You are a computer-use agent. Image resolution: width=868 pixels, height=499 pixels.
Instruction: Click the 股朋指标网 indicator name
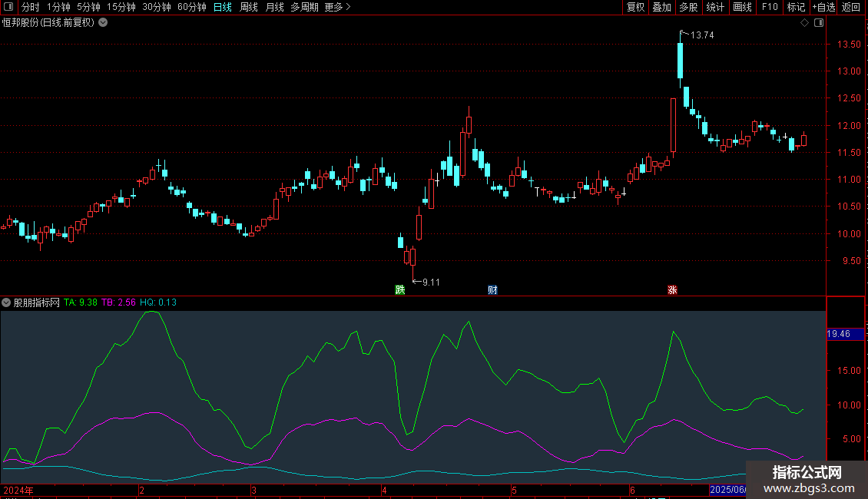tap(37, 302)
